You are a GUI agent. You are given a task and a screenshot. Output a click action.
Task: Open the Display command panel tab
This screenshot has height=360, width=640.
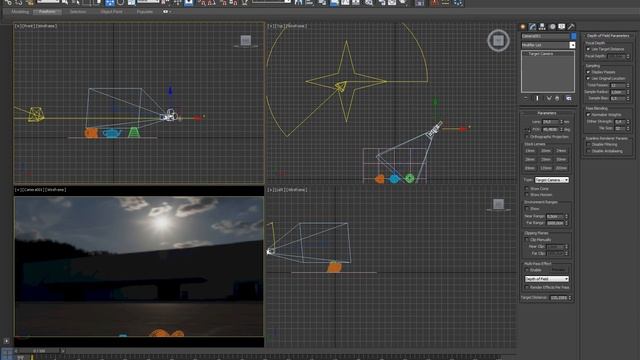pyautogui.click(x=562, y=27)
